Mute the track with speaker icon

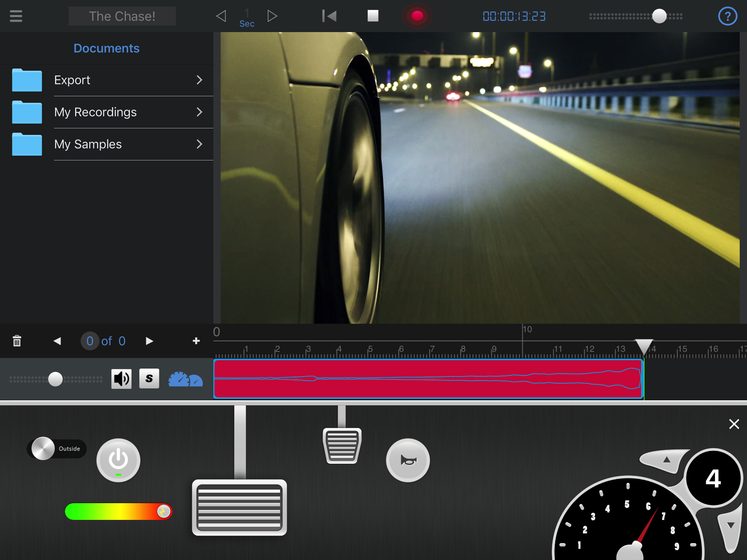[x=121, y=379]
